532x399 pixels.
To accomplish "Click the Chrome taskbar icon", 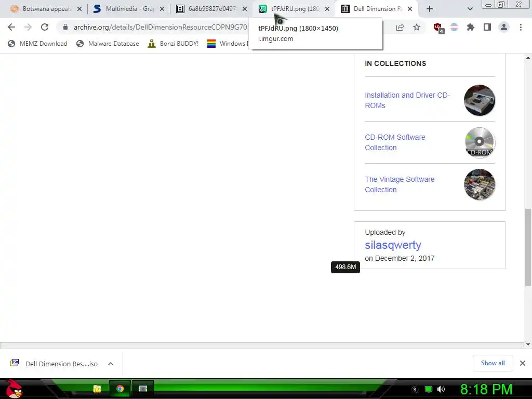I will (x=120, y=389).
